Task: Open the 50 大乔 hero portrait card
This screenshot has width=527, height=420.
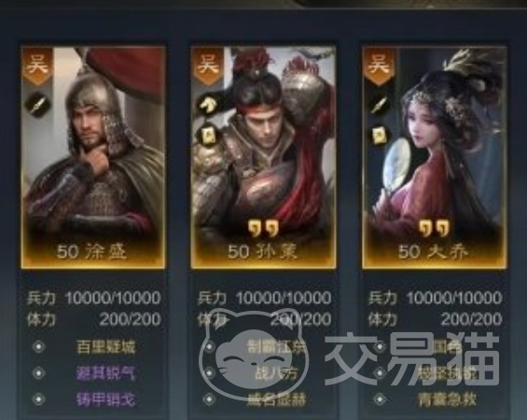Action: (435, 158)
